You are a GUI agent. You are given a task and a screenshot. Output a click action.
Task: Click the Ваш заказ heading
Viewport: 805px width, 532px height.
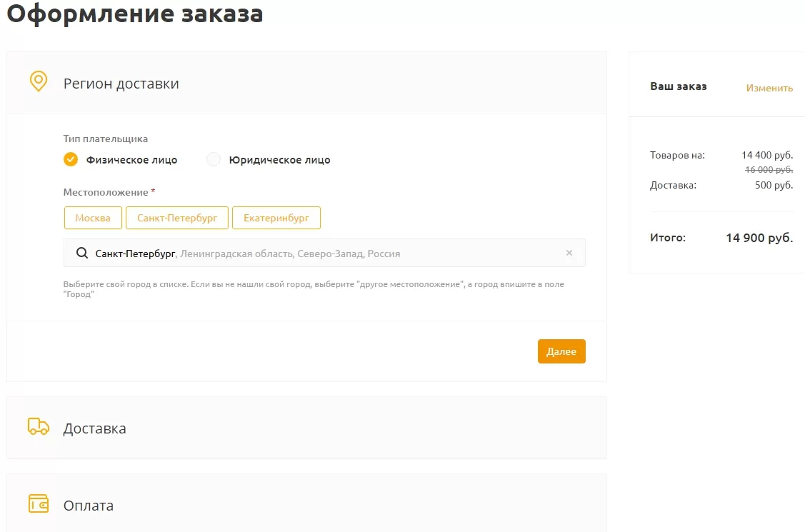[x=678, y=86]
